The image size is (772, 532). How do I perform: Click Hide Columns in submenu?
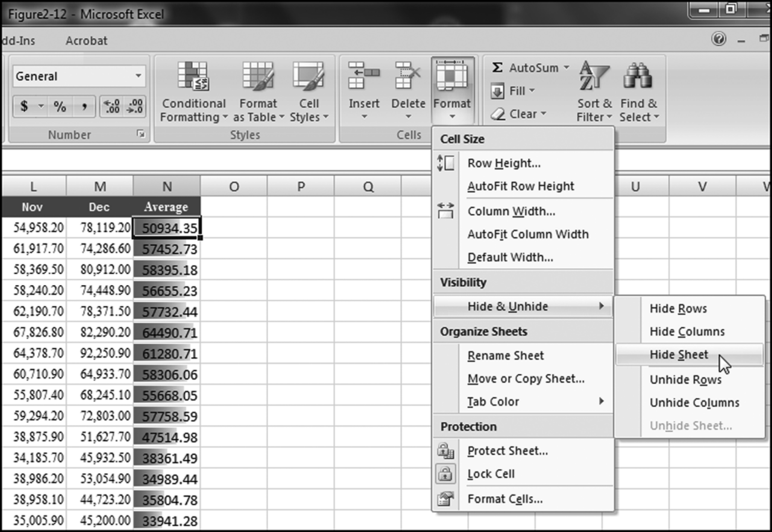click(x=689, y=332)
